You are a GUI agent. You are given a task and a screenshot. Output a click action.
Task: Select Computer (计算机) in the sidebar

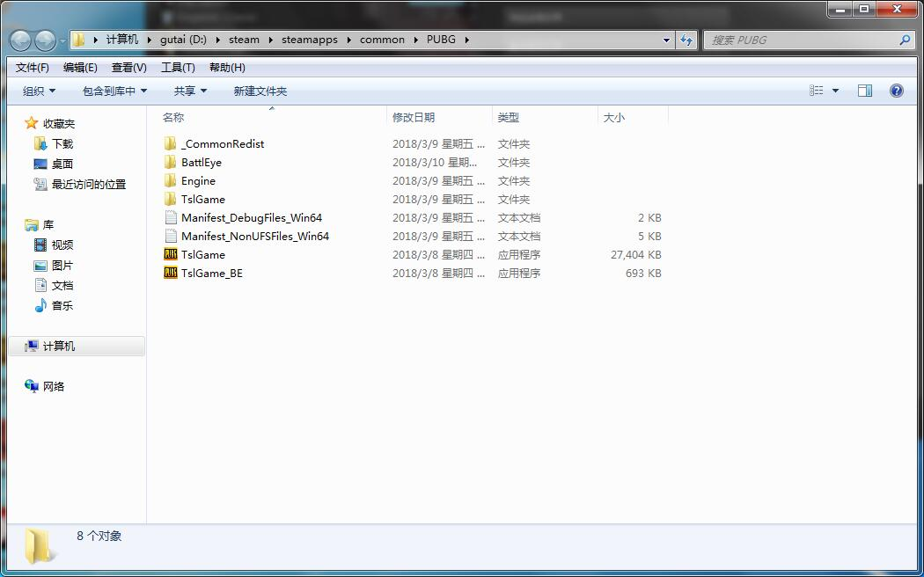[50, 347]
